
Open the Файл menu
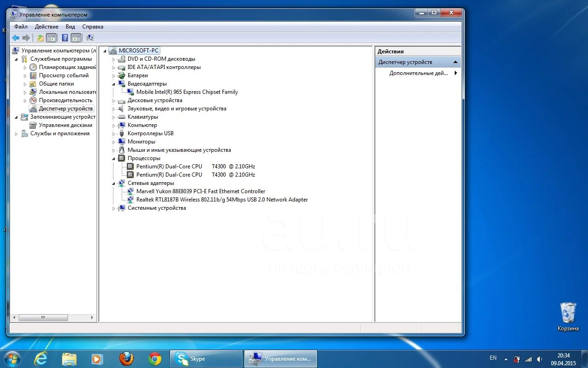21,27
